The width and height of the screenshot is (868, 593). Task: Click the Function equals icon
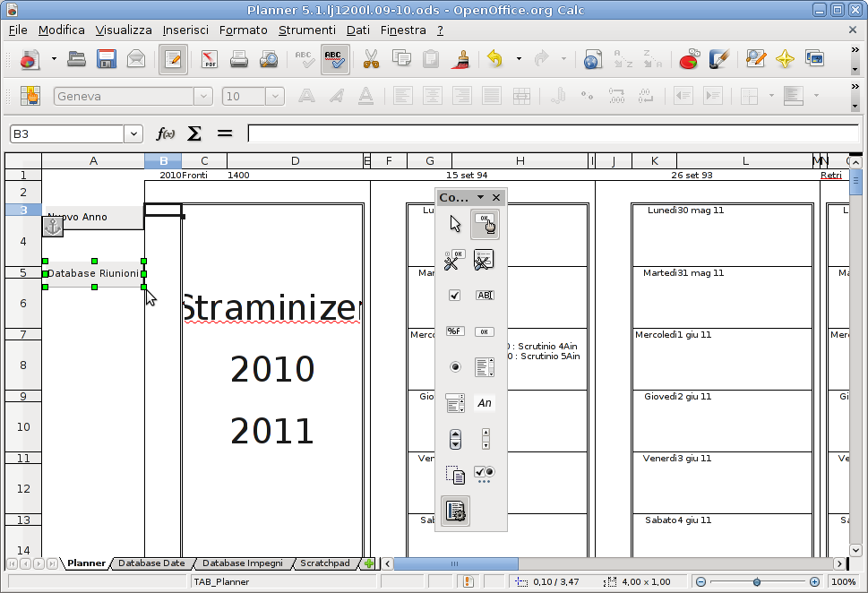click(224, 133)
